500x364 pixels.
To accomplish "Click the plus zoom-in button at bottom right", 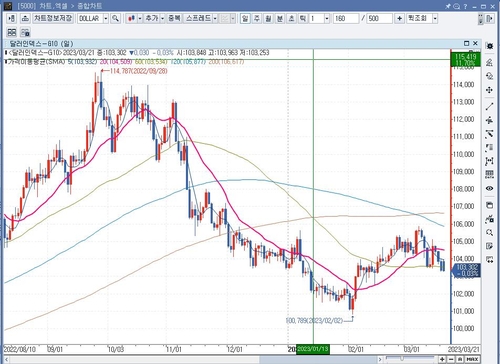I will click(442, 359).
